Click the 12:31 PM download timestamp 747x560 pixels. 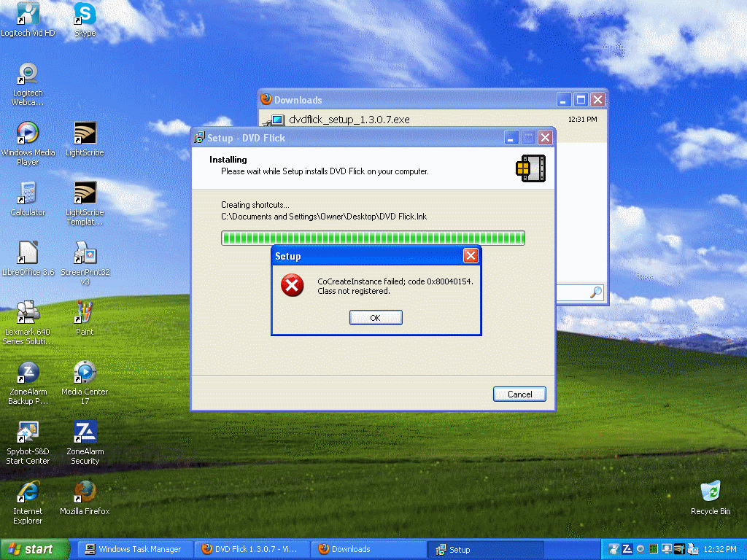582,119
